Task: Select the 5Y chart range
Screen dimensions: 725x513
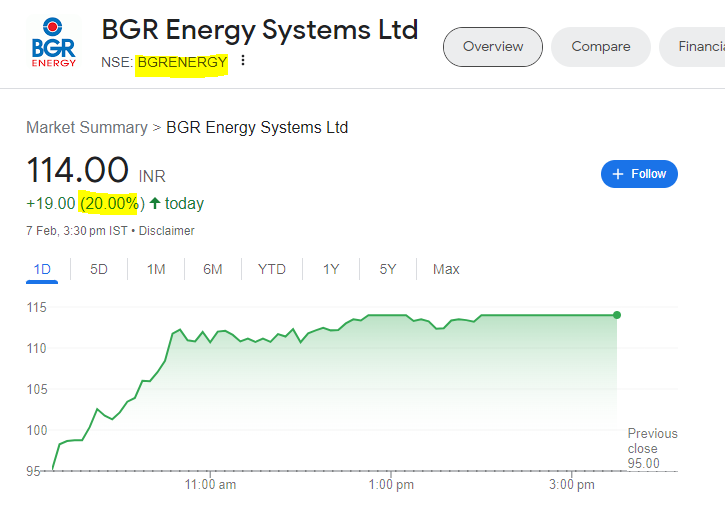Action: [x=388, y=269]
